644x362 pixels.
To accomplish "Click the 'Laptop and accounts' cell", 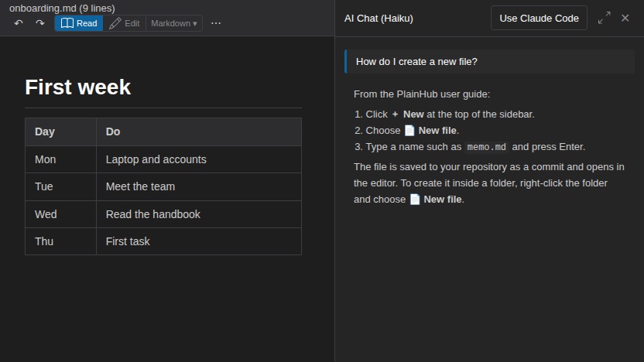I will [199, 159].
